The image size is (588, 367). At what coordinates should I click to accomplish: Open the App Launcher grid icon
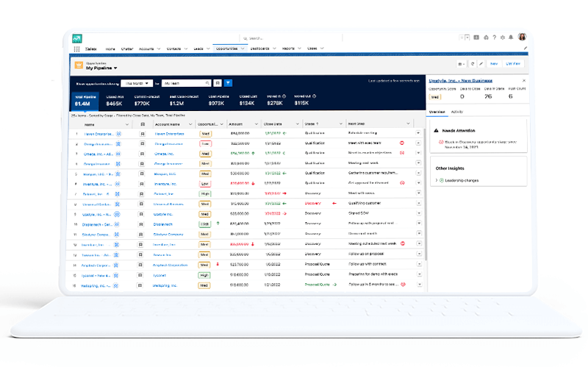[x=76, y=49]
